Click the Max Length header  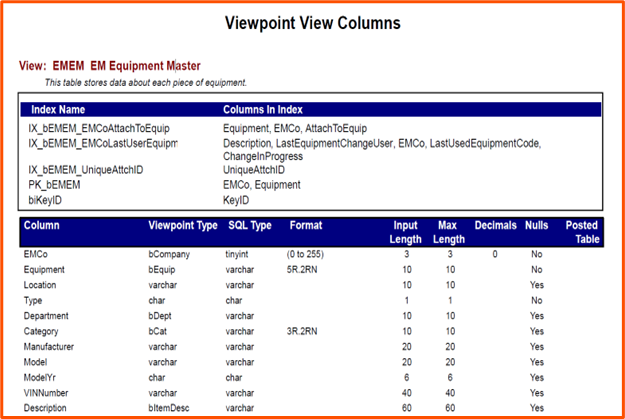coord(448,232)
